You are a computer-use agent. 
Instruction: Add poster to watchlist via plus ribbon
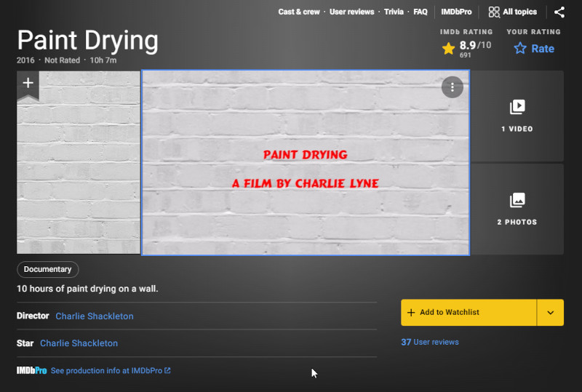coord(28,84)
